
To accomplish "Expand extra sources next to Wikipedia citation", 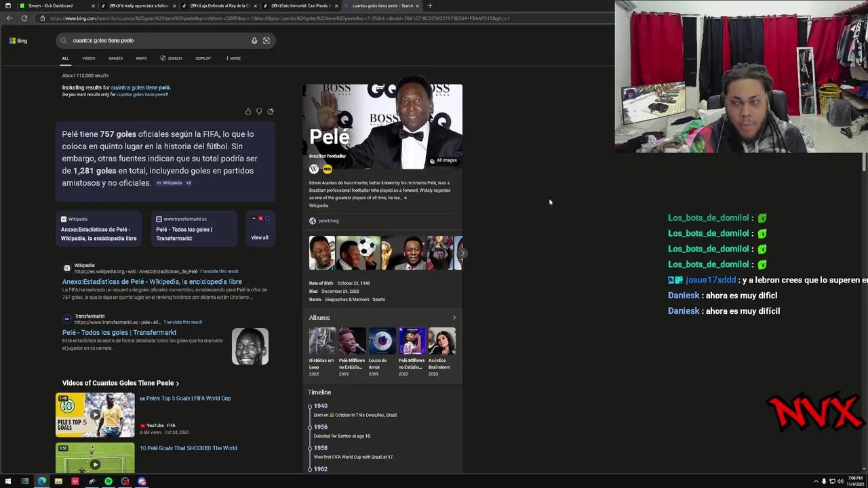I will click(x=189, y=183).
